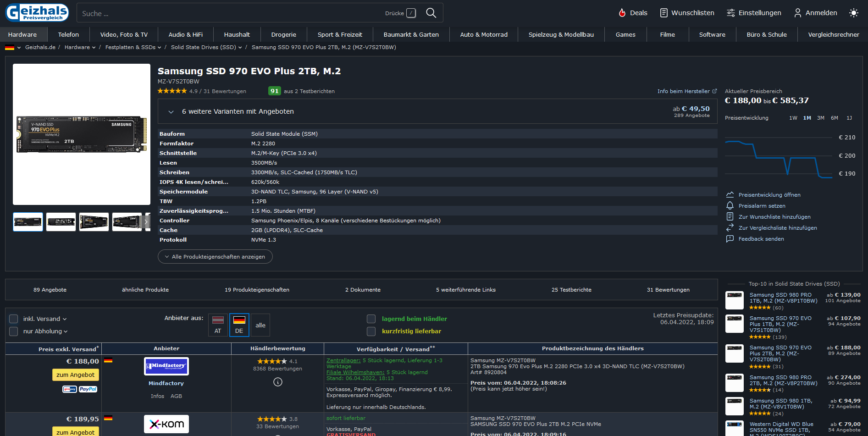Open Wunschlisten in the header
The height and width of the screenshot is (436, 868).
click(687, 13)
